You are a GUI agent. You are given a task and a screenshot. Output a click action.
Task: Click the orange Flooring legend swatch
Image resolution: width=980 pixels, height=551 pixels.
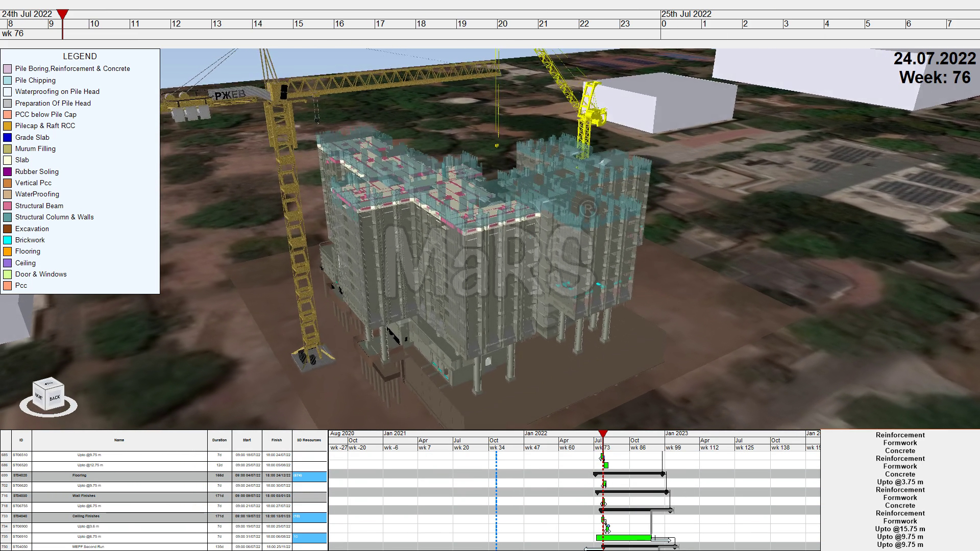click(7, 252)
